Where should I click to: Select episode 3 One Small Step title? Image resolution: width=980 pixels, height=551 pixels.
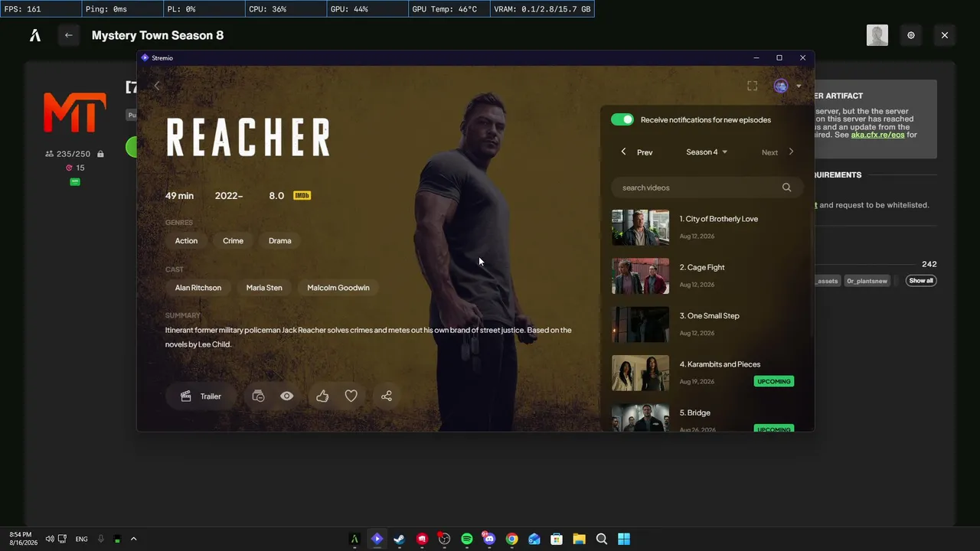tap(710, 316)
